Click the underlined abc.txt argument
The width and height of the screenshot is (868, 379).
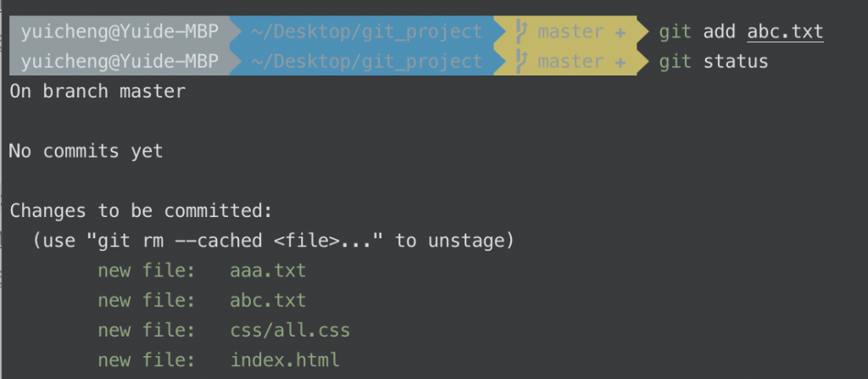coord(786,31)
